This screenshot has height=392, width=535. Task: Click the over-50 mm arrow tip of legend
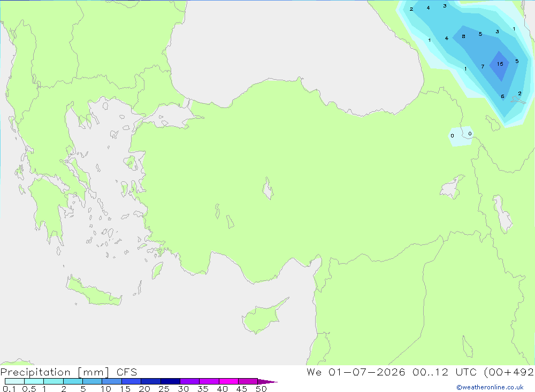pos(267,382)
